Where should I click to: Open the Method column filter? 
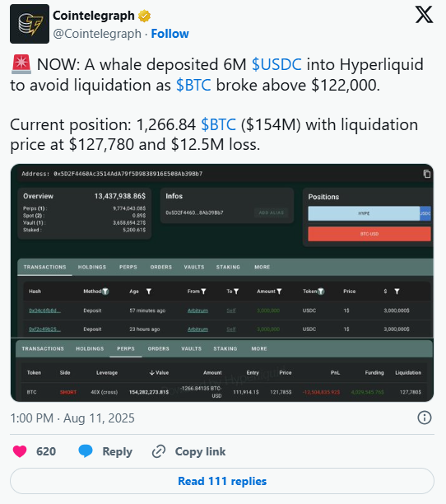point(105,292)
